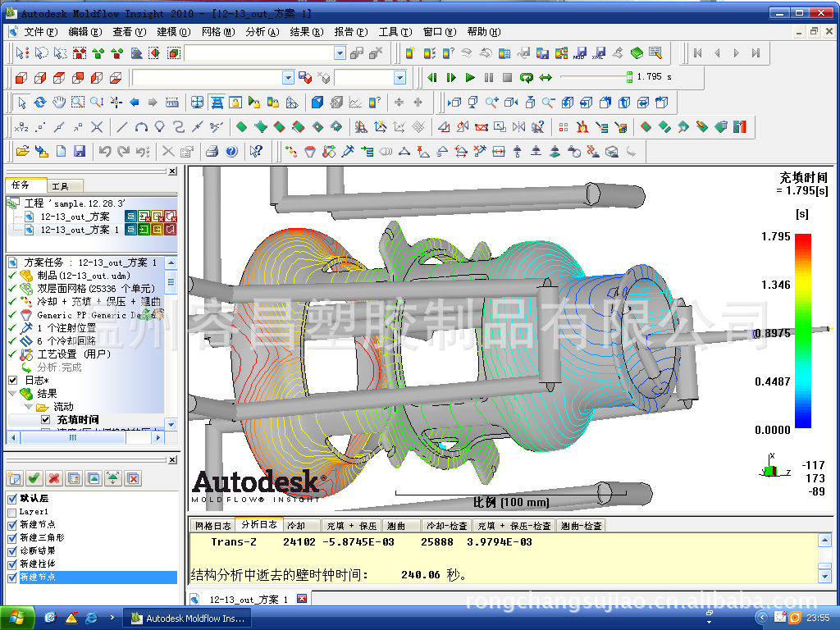Toggle the 诊断结果 layer checkbox
Screen dimensions: 840x630
(x=12, y=551)
